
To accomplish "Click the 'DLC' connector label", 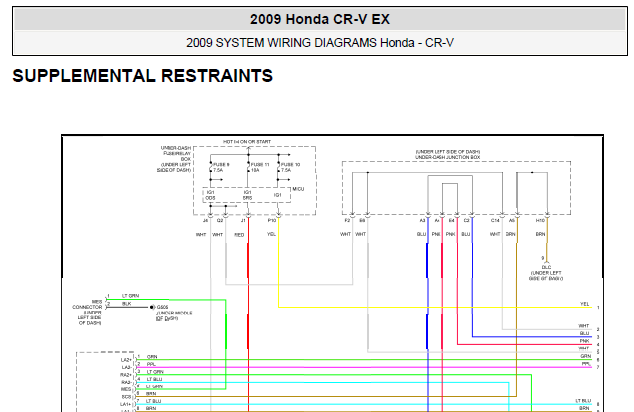I will click(x=546, y=267).
